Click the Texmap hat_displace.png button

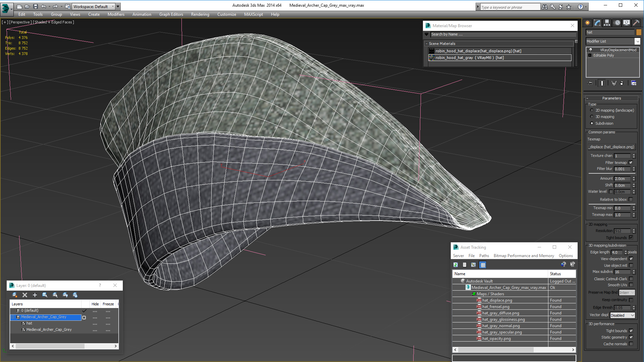[x=611, y=147]
